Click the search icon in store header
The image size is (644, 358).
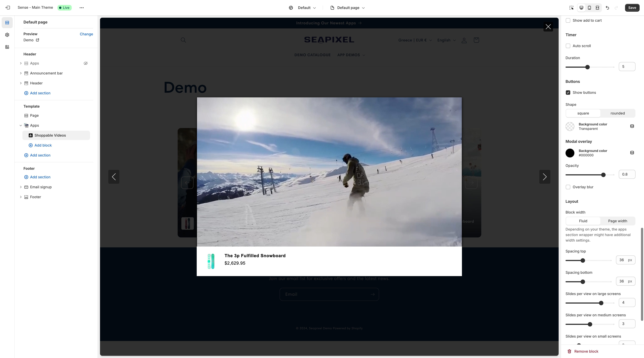[x=183, y=40]
